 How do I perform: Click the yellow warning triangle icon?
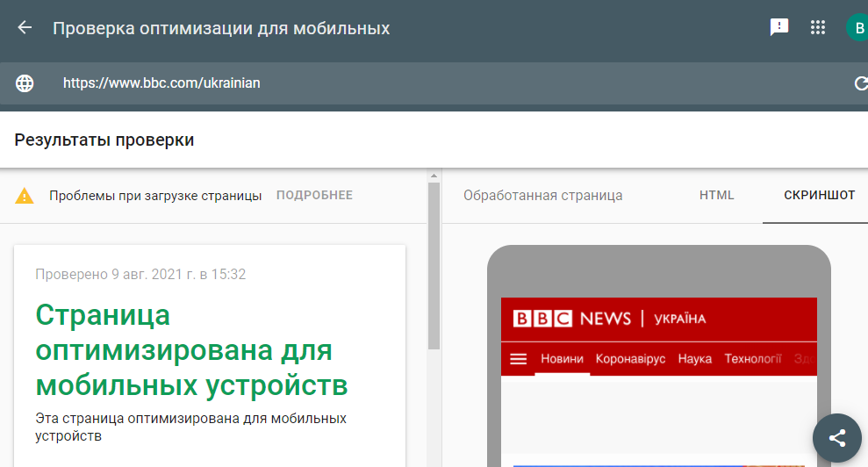[x=25, y=196]
